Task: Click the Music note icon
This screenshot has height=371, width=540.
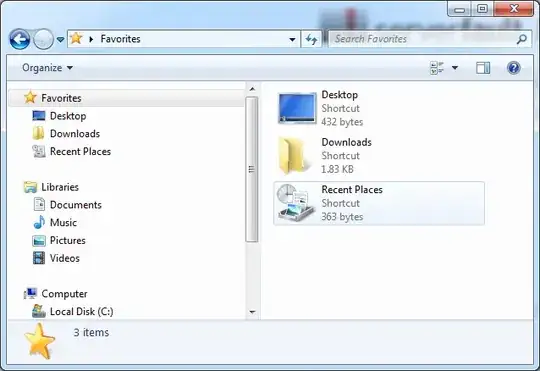Action: (x=39, y=222)
